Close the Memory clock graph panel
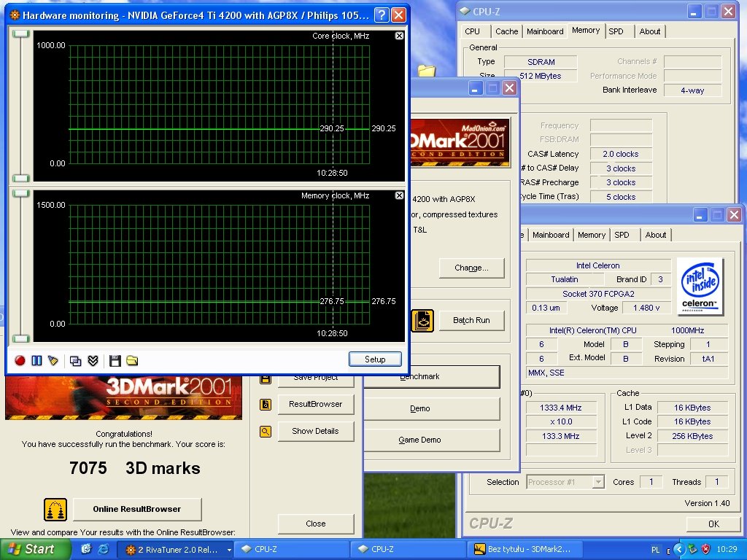This screenshot has width=747, height=560. click(399, 195)
